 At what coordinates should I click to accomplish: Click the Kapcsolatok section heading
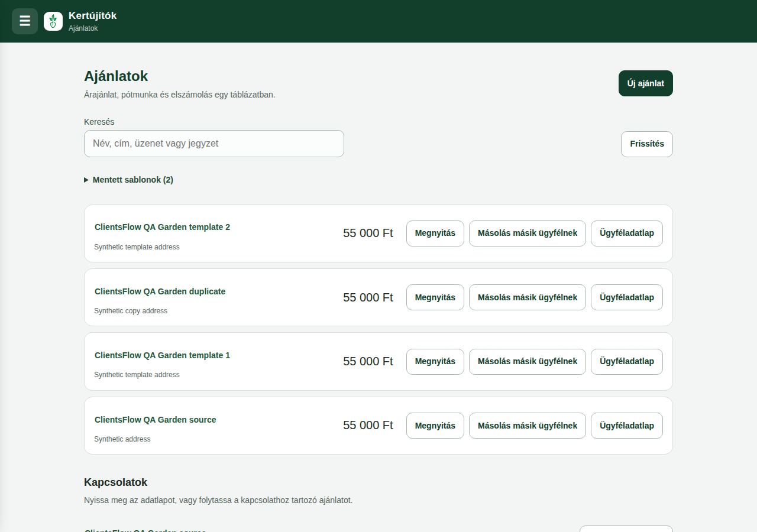coord(115,482)
